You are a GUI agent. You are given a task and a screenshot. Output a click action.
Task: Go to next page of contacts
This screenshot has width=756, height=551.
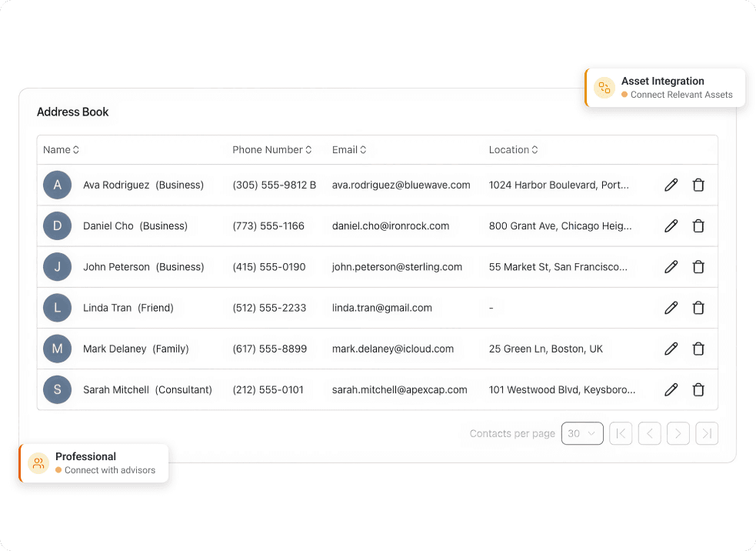678,433
